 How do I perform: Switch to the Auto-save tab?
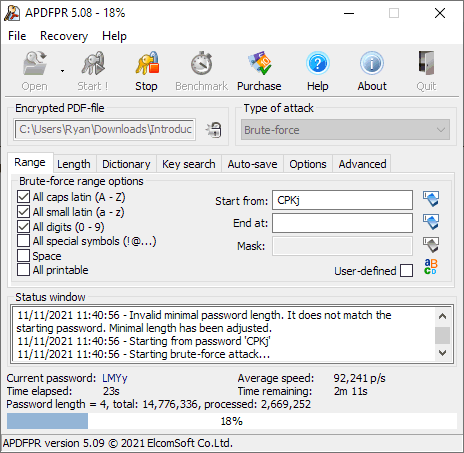252,164
